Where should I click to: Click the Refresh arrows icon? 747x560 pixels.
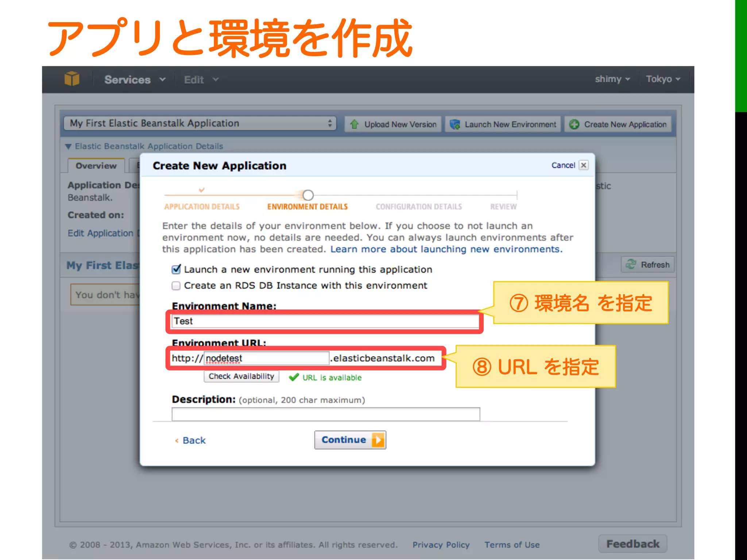(631, 264)
